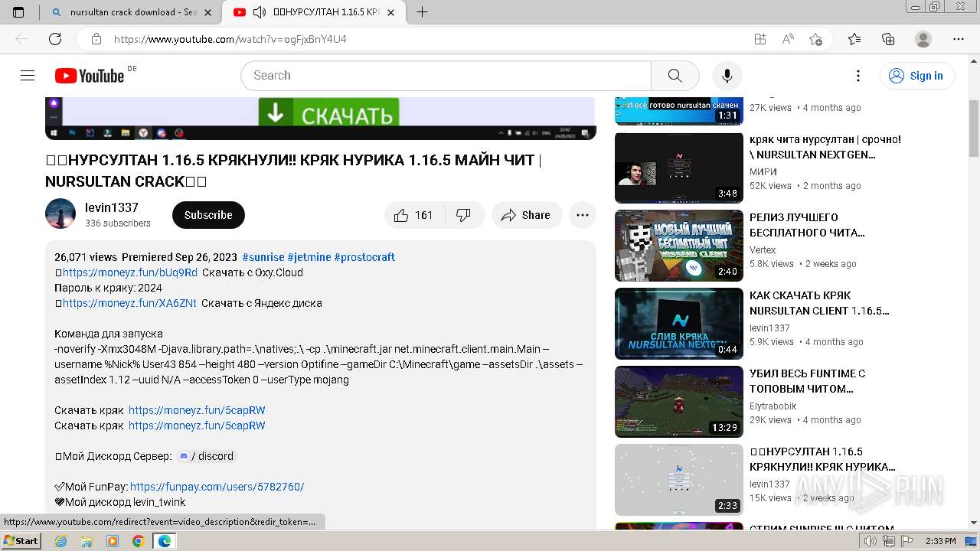Open the 3:48 NURSULTAN NEXTGEN video thumbnail
Screen dimensions: 980x551
click(678, 168)
